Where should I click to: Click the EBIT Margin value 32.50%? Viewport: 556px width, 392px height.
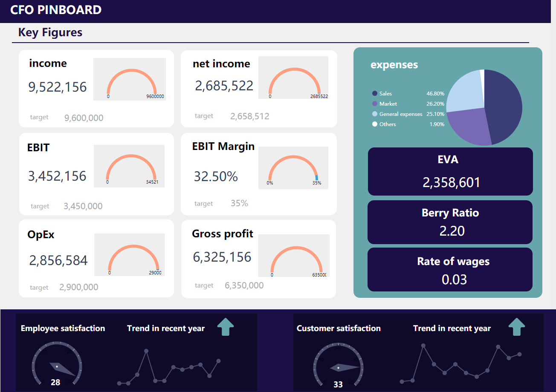(216, 176)
